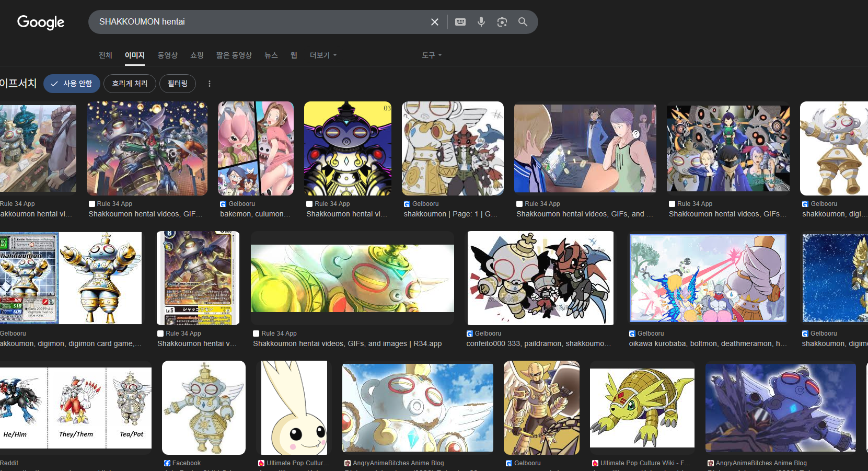
Task: Switch to the 동영상 tab
Action: [x=168, y=55]
